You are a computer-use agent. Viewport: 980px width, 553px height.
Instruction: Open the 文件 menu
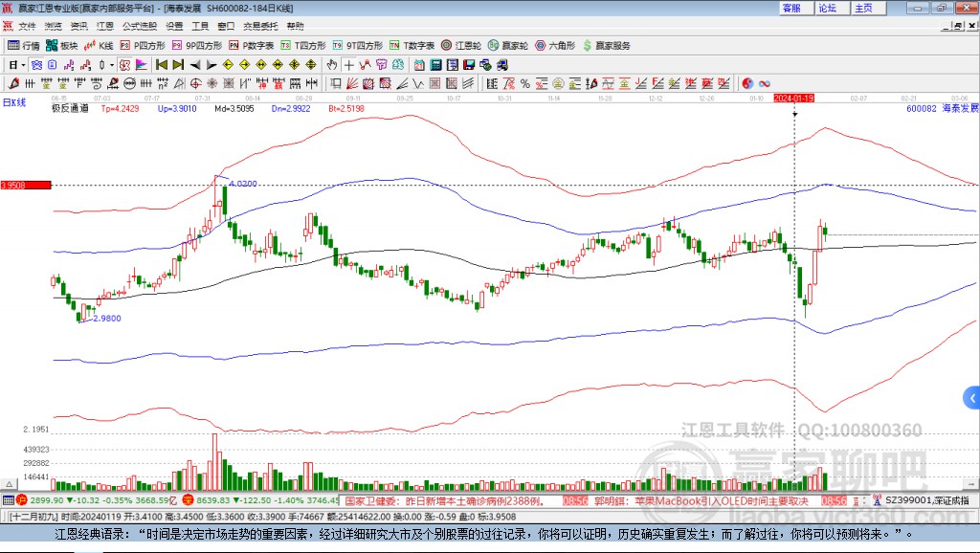click(x=27, y=26)
